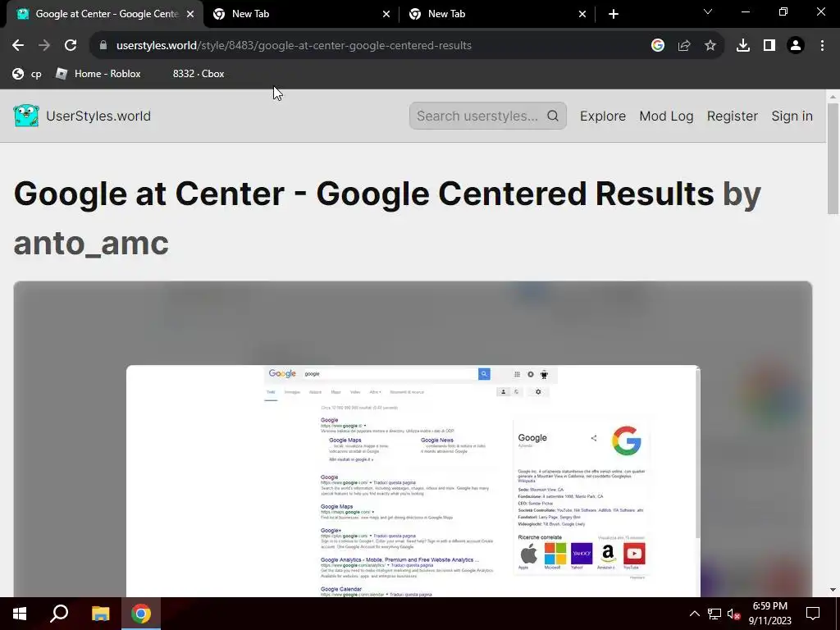Image resolution: width=840 pixels, height=630 pixels.
Task: Open the notification center icon
Action: point(813,614)
